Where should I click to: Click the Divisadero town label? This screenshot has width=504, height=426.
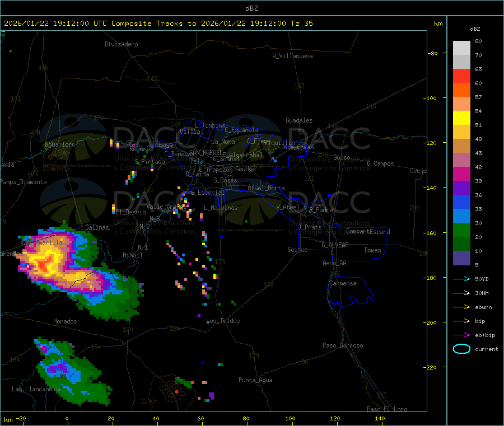pyautogui.click(x=121, y=44)
